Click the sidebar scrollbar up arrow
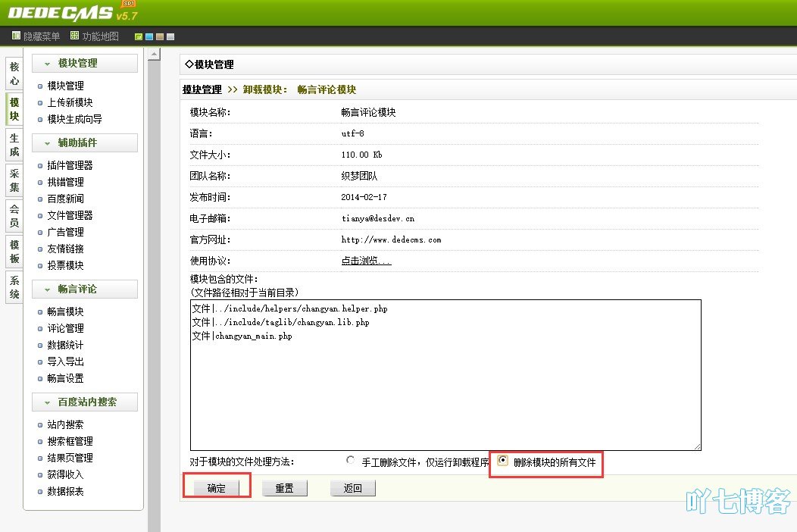 pos(154,55)
